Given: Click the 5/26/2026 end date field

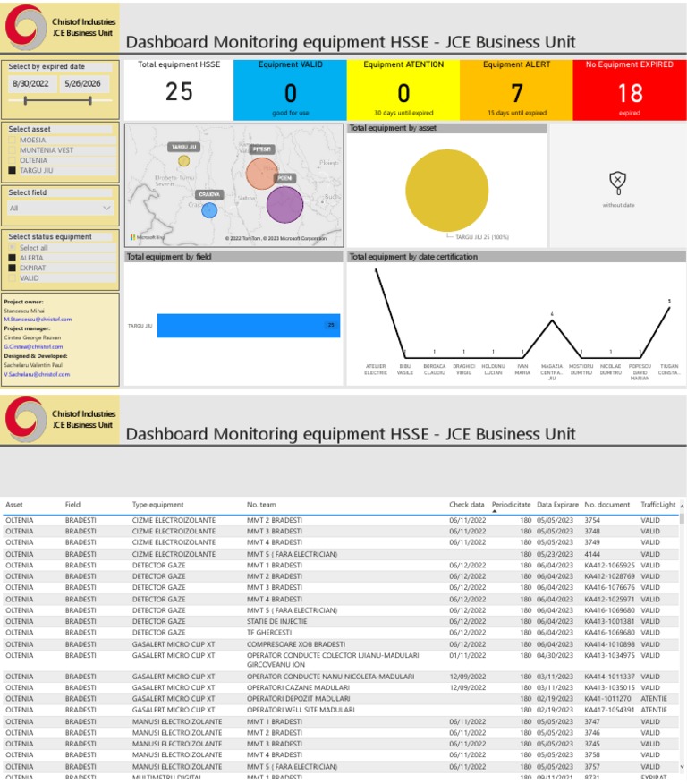Looking at the screenshot, I should [83, 83].
